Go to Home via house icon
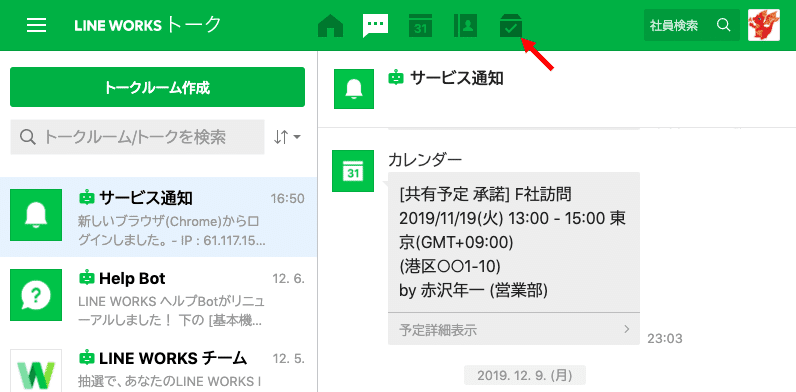 point(330,26)
